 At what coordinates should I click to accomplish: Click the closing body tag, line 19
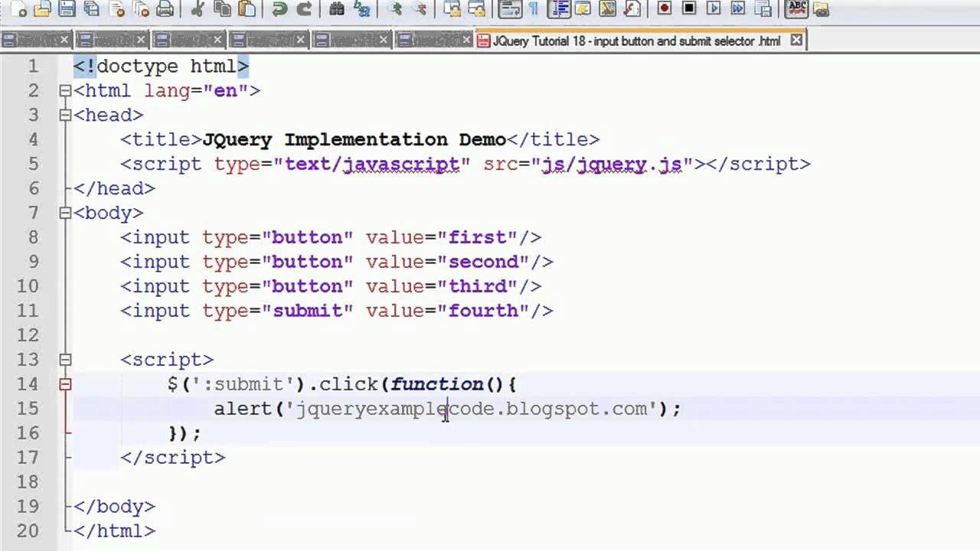pyautogui.click(x=115, y=507)
